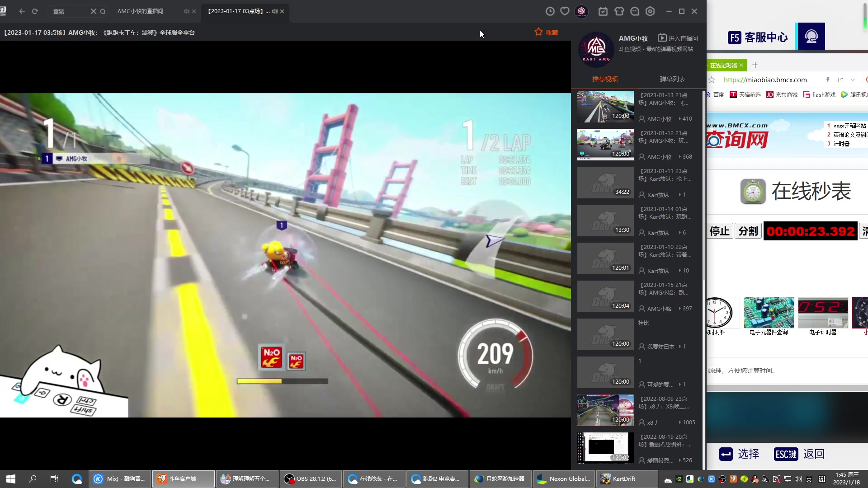
Task: Click 进入直播间 to enter live room
Action: pos(678,38)
